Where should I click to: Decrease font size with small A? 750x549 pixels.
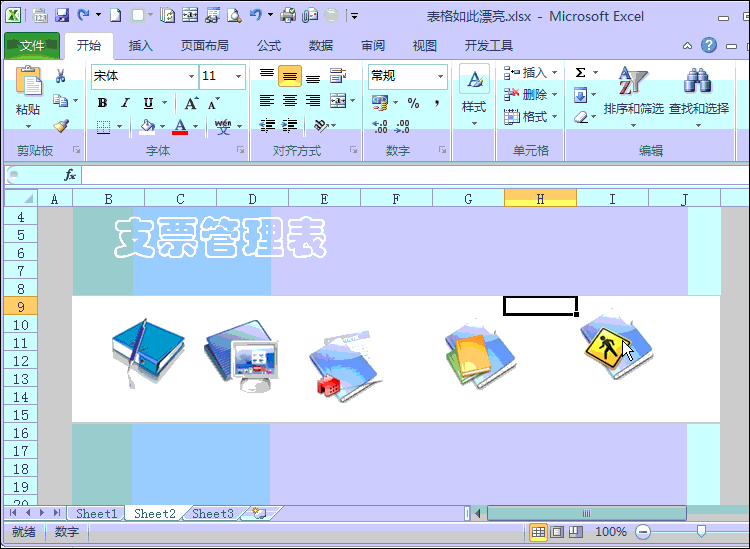tap(213, 103)
